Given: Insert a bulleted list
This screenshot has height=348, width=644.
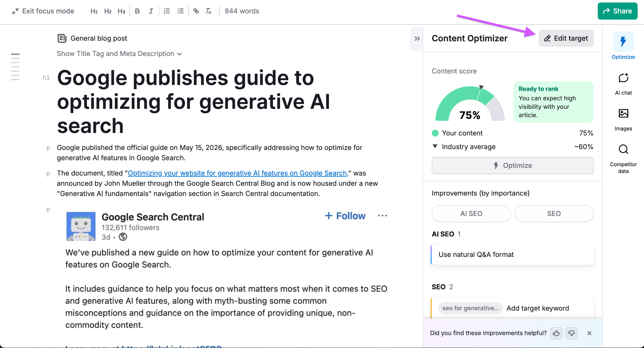Looking at the screenshot, I should [180, 11].
